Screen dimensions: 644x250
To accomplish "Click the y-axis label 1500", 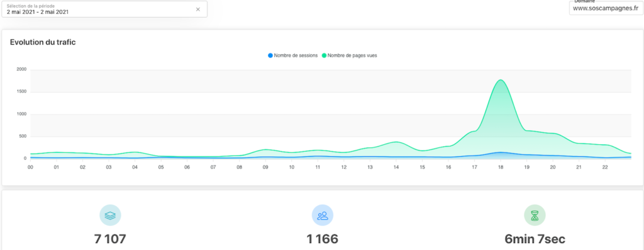I will 22,92.
